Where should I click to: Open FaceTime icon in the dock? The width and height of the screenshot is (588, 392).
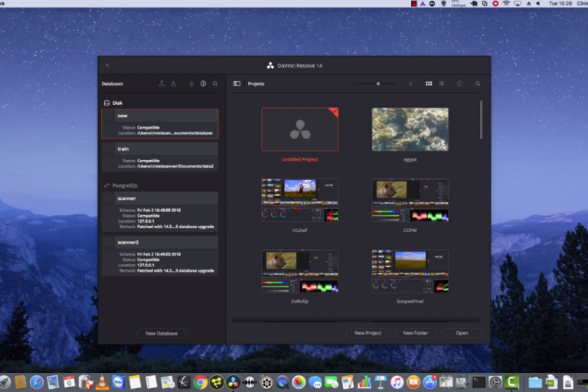point(332,382)
